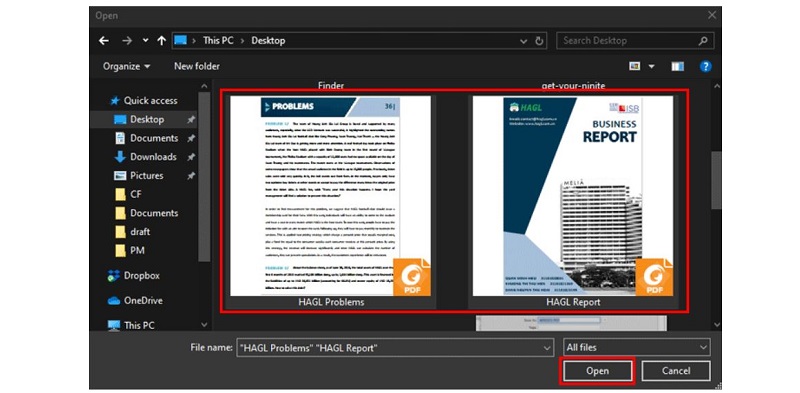The image size is (800, 393).
Task: Navigate up one folder level
Action: (x=162, y=41)
